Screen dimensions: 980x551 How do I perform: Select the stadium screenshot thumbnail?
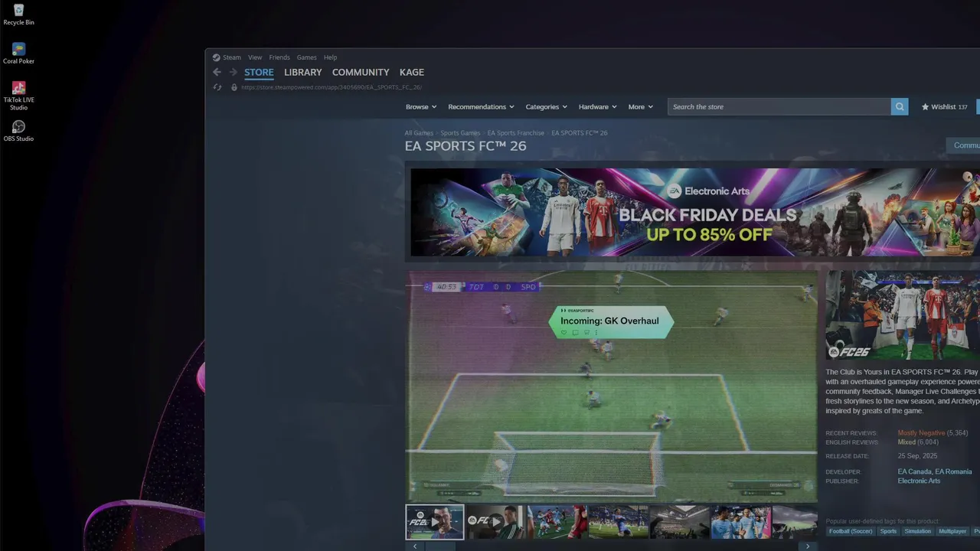pos(679,522)
